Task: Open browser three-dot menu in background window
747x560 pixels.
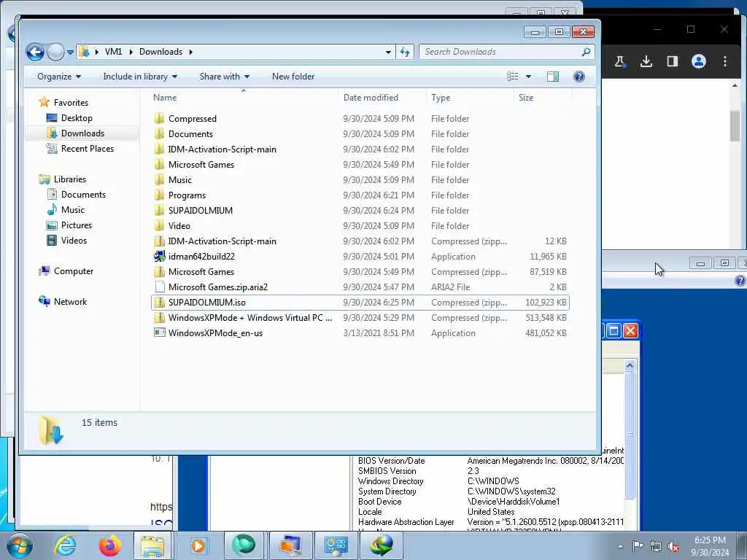Action: point(724,61)
